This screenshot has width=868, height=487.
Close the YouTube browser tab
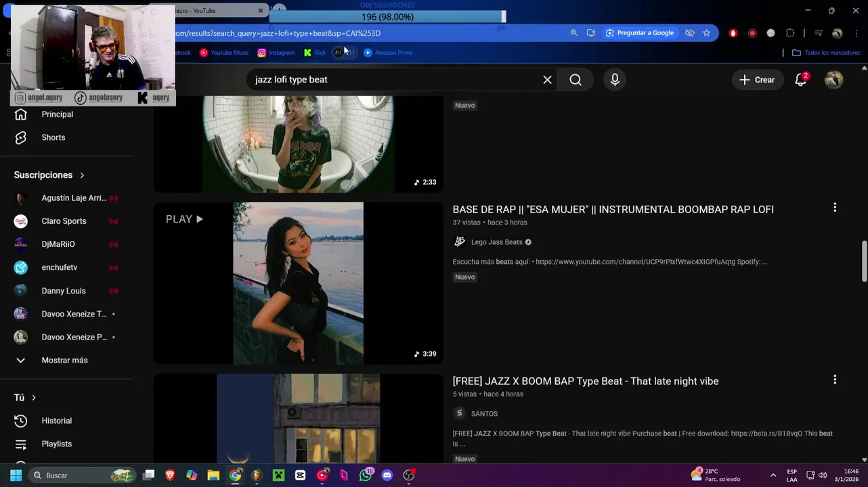click(x=261, y=11)
